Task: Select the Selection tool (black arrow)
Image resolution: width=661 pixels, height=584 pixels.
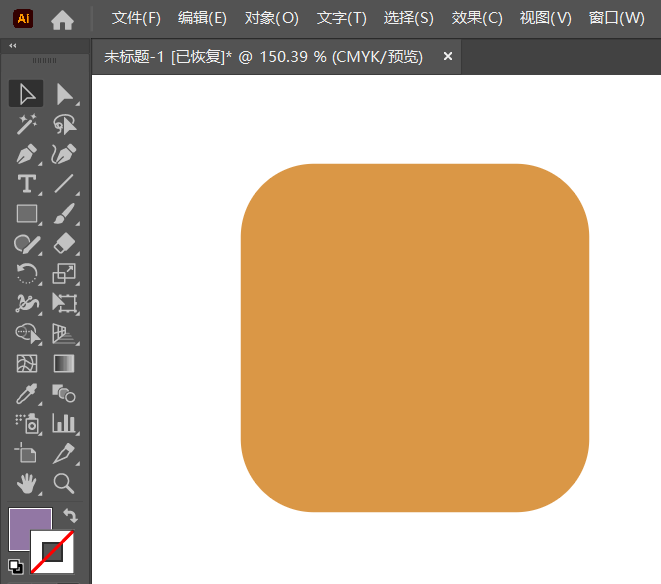Action: (26, 94)
